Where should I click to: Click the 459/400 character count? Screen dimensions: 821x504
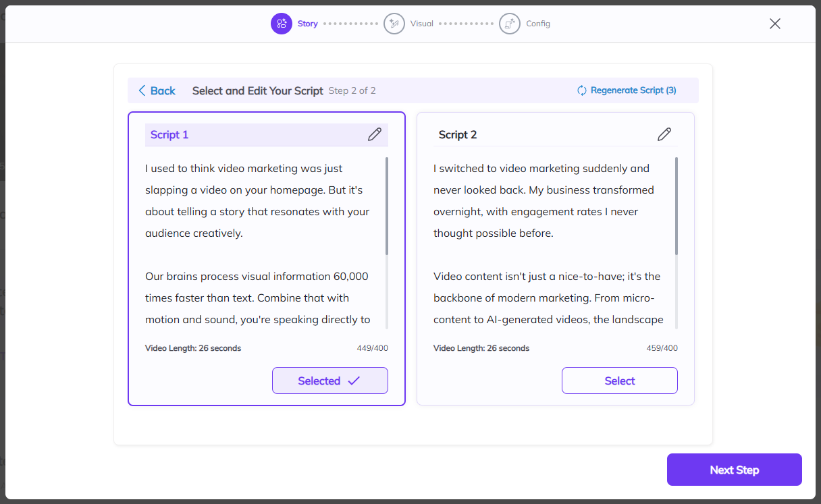662,348
